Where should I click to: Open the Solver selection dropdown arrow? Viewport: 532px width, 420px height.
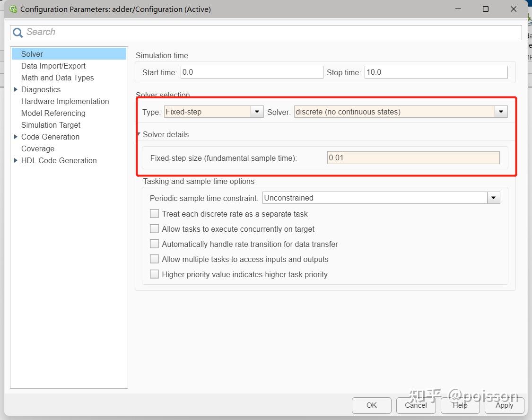pos(501,112)
